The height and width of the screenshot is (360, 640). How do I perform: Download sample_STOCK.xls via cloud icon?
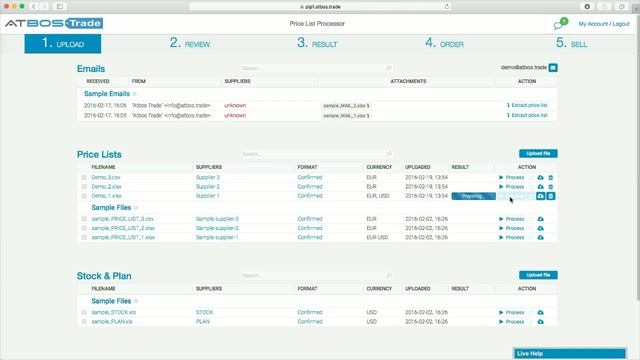click(x=540, y=313)
